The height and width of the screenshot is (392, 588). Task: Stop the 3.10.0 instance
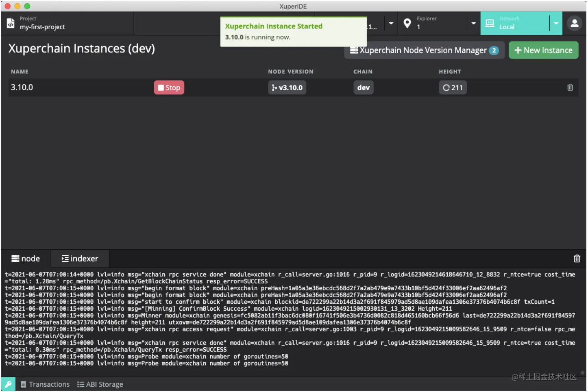169,87
